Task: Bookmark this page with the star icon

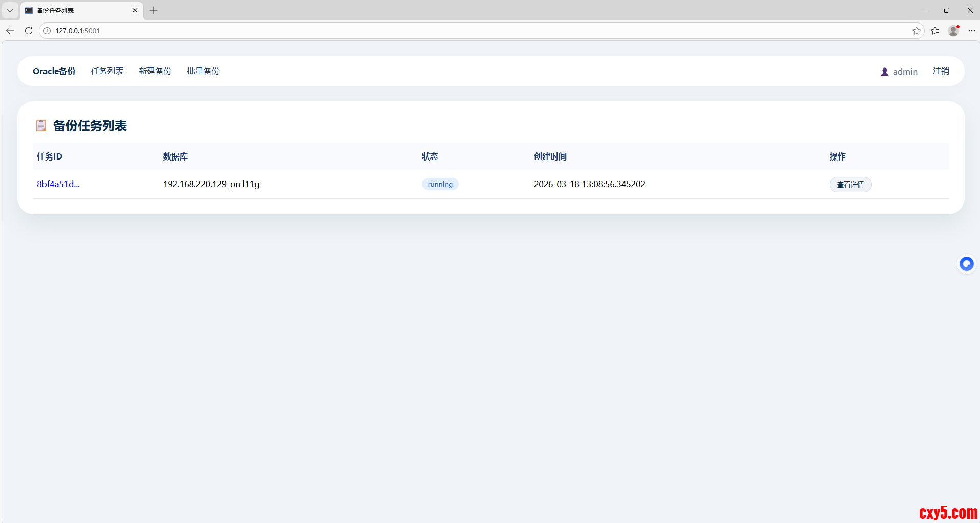Action: click(916, 31)
